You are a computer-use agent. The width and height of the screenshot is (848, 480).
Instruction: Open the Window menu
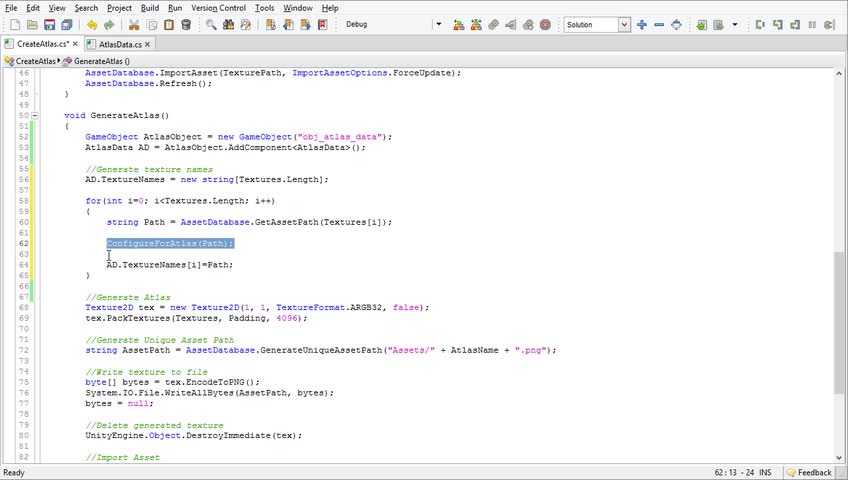tap(298, 8)
